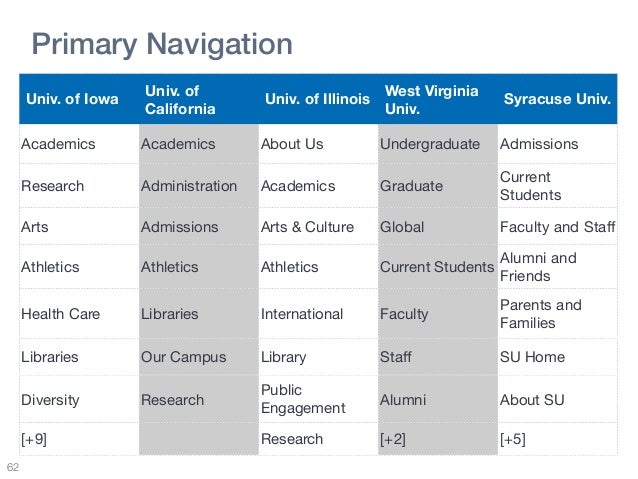
Task: Click the Arts & Culture cell
Action: pos(308,227)
